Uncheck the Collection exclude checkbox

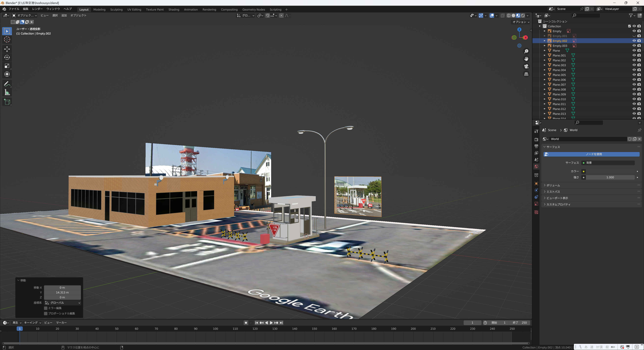630,26
